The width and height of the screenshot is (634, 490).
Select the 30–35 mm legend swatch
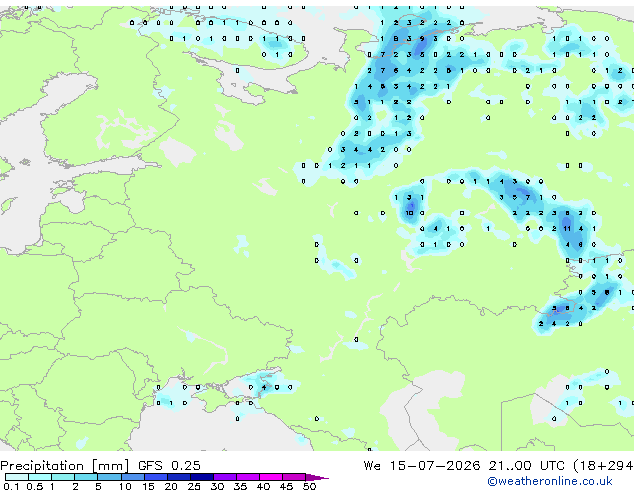pos(224,477)
